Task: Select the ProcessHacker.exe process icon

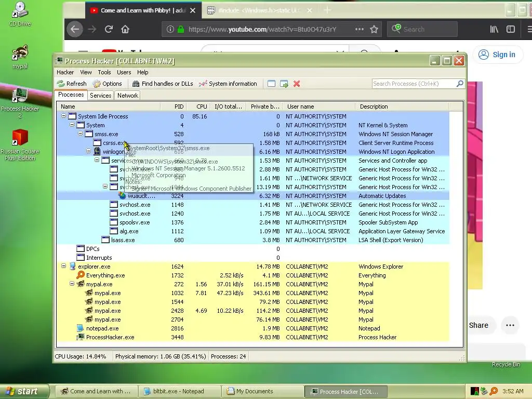Action: click(x=81, y=337)
